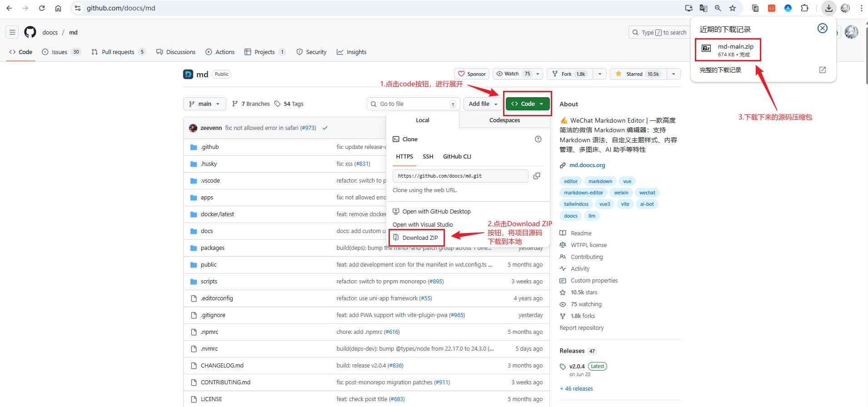Open the translate page icon
The image size is (868, 407).
703,8
